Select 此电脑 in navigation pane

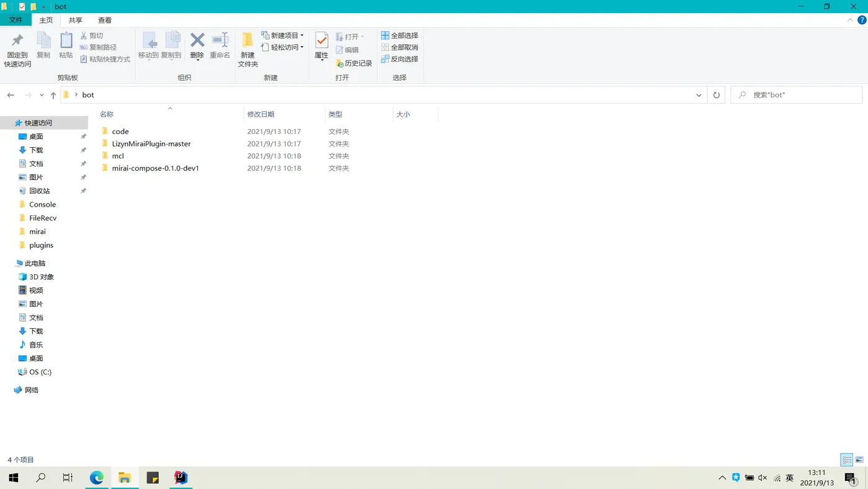(x=35, y=263)
